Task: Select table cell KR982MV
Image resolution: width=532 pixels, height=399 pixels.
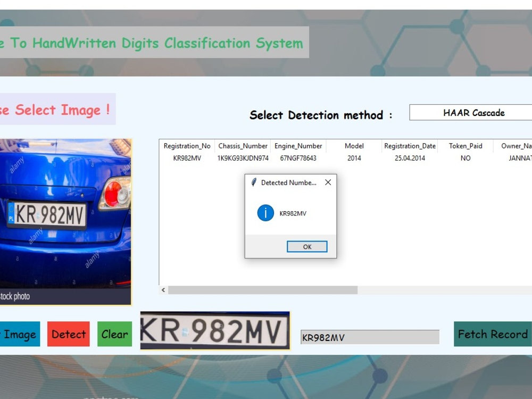Action: pyautogui.click(x=187, y=158)
